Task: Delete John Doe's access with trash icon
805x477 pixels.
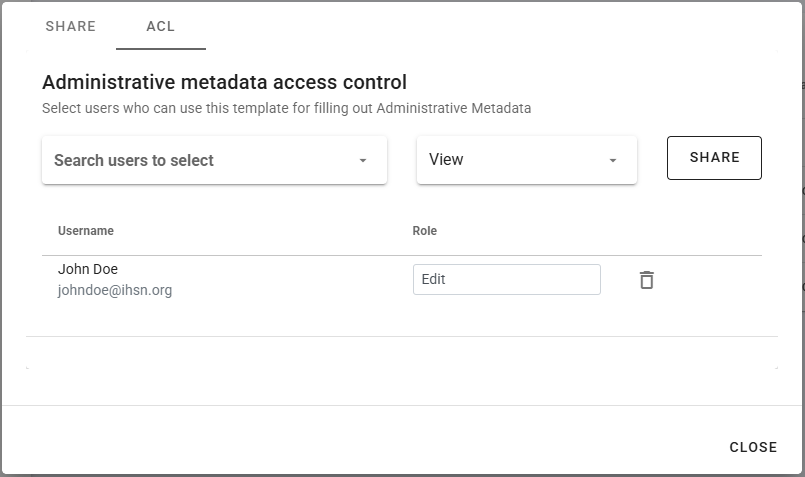Action: (647, 280)
